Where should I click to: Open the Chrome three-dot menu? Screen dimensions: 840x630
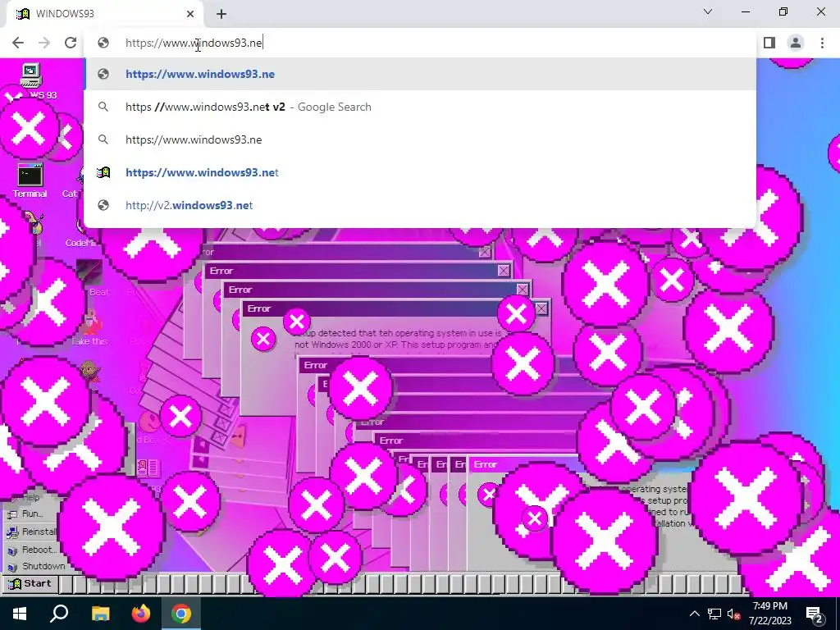[x=822, y=43]
